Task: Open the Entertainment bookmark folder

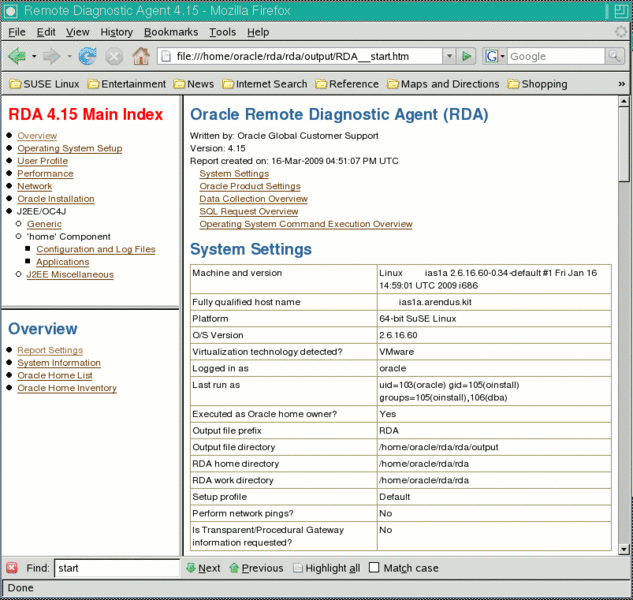Action: [x=127, y=84]
